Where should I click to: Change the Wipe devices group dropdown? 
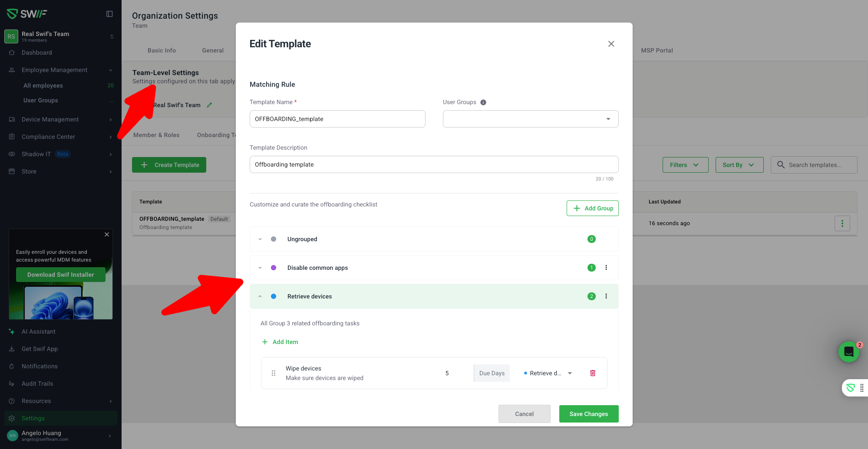548,373
